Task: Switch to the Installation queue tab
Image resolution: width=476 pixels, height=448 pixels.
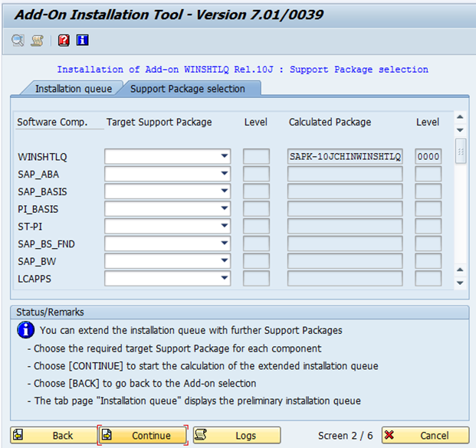Action: tap(74, 89)
